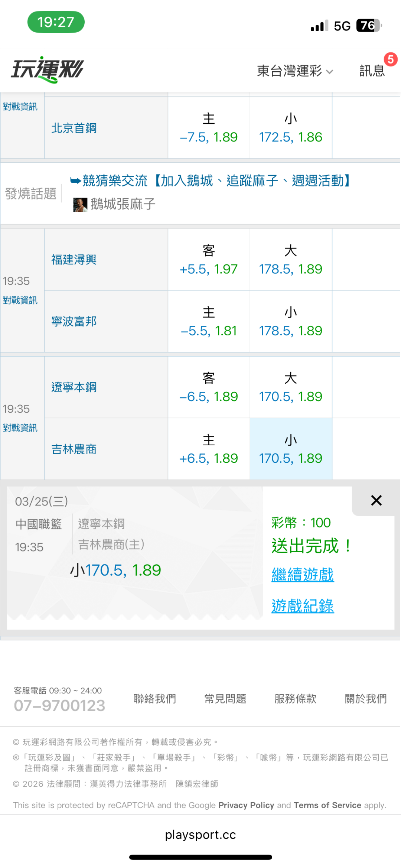Expand the 東台灣運彩 dropdown
The height and width of the screenshot is (868, 401).
[295, 71]
